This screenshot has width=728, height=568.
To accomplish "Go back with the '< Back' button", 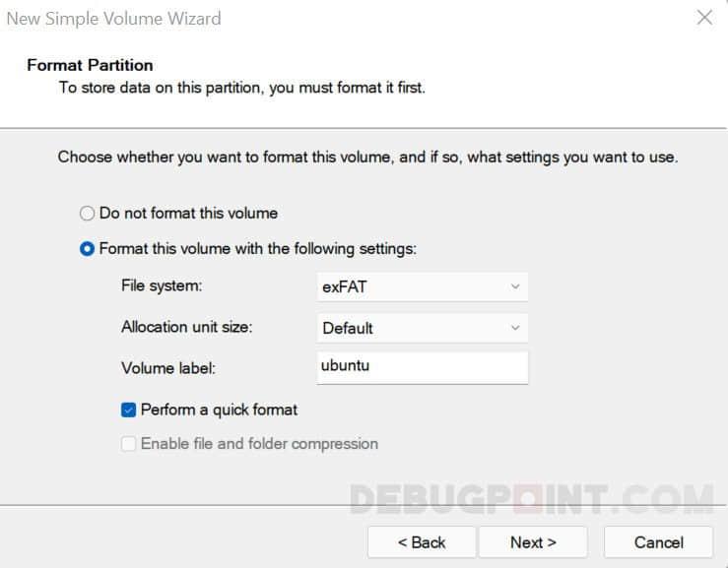I will pyautogui.click(x=422, y=542).
